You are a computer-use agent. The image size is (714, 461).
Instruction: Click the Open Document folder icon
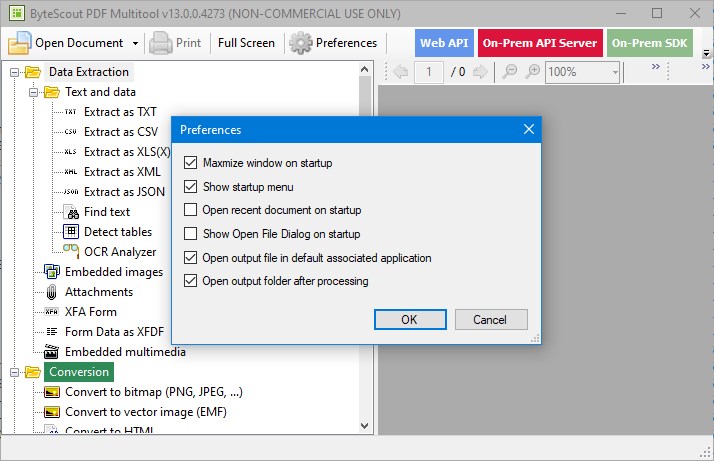click(19, 43)
